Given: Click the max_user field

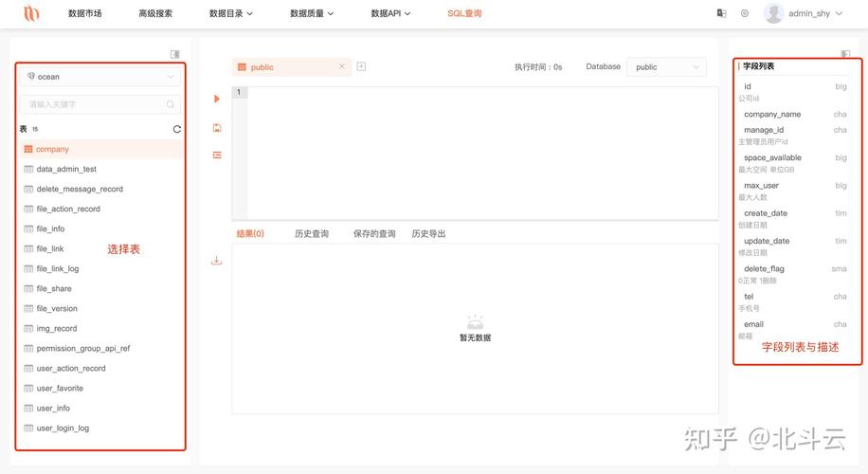Looking at the screenshot, I should tap(761, 185).
